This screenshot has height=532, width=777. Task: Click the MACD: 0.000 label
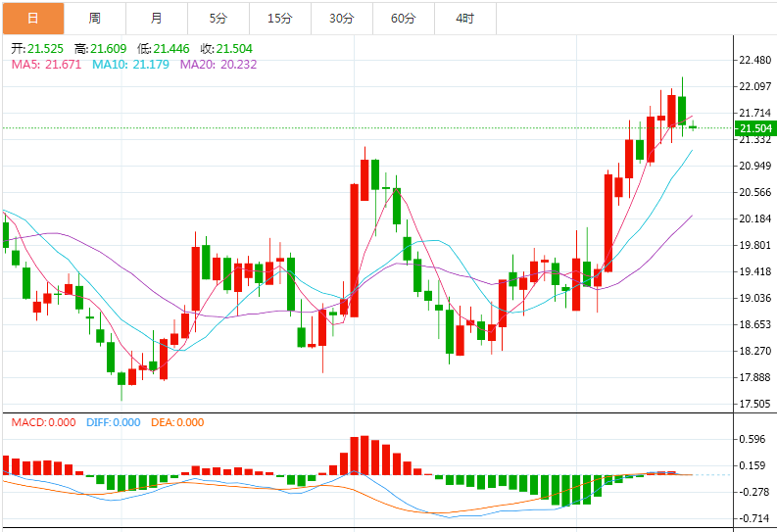click(x=44, y=422)
